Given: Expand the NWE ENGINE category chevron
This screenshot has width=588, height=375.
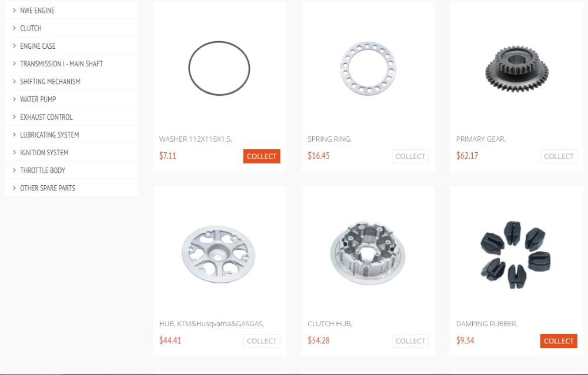Looking at the screenshot, I should [x=14, y=11].
